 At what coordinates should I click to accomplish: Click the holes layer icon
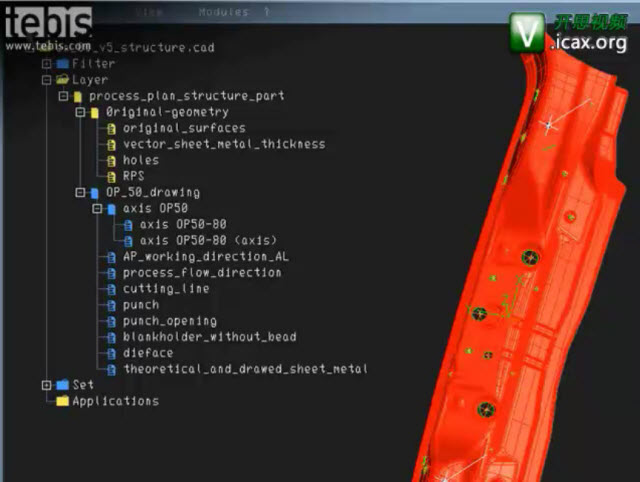[x=111, y=161]
